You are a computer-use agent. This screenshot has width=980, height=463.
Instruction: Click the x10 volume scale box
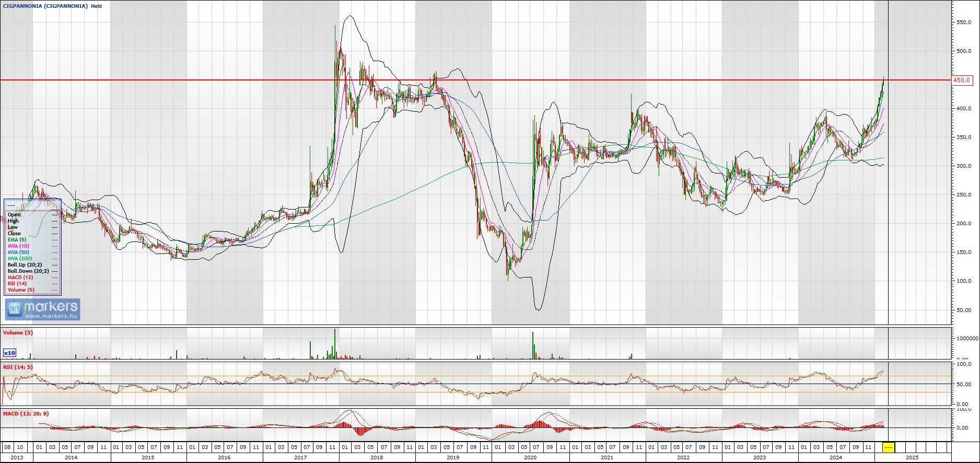click(x=10, y=353)
